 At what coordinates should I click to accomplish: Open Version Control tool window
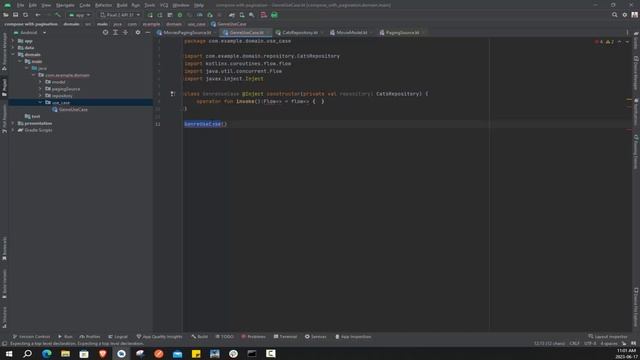[x=31, y=337]
